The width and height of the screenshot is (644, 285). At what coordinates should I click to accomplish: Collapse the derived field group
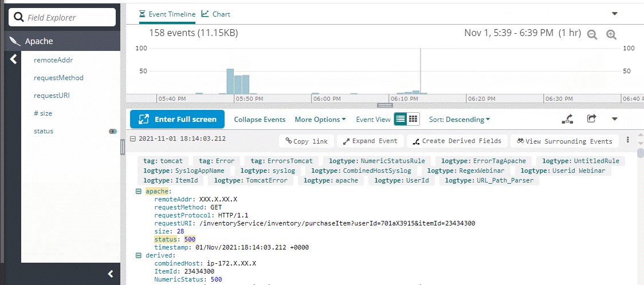139,255
